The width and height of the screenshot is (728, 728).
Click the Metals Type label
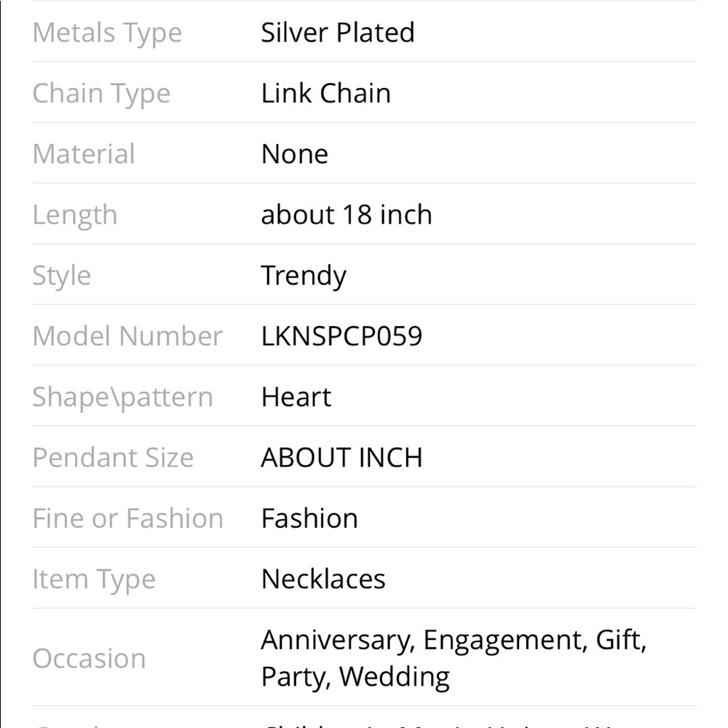(107, 33)
